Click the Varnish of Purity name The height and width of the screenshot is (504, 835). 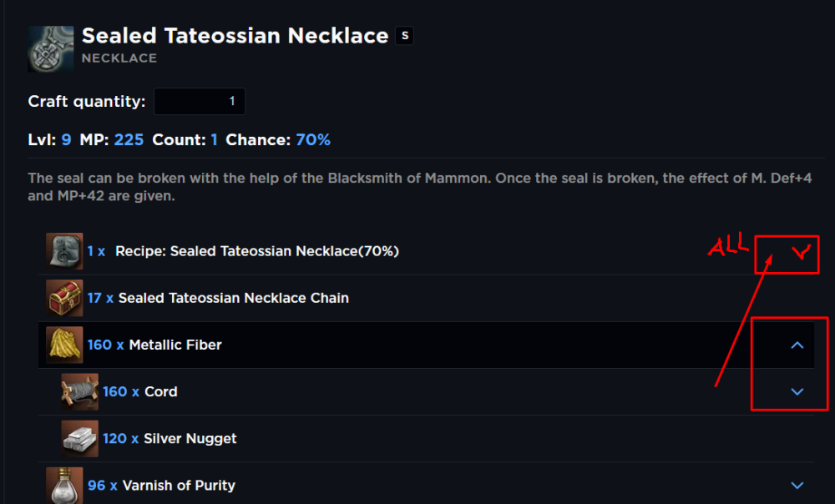[x=179, y=485]
